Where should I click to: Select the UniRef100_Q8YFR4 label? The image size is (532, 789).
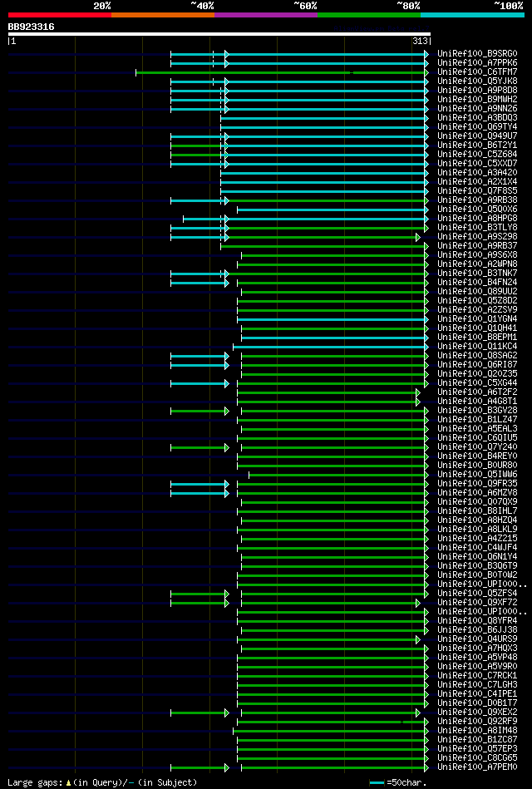[478, 621]
